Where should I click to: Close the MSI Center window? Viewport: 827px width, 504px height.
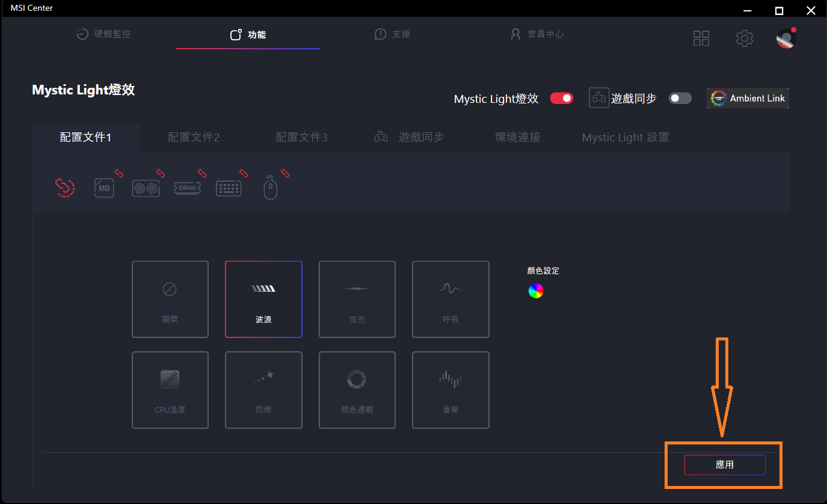click(810, 10)
